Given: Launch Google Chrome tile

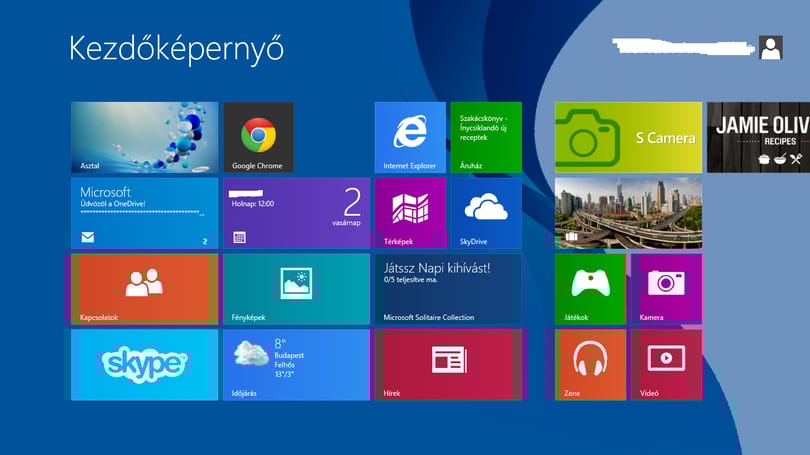Looking at the screenshot, I should pos(258,137).
